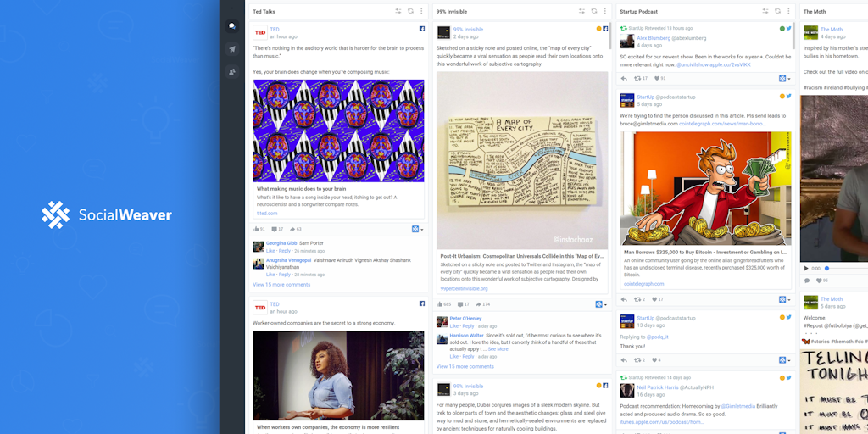Image resolution: width=868 pixels, height=434 pixels.
Task: Retweet the 'Thank you!' StartUp tweet
Action: pyautogui.click(x=639, y=359)
